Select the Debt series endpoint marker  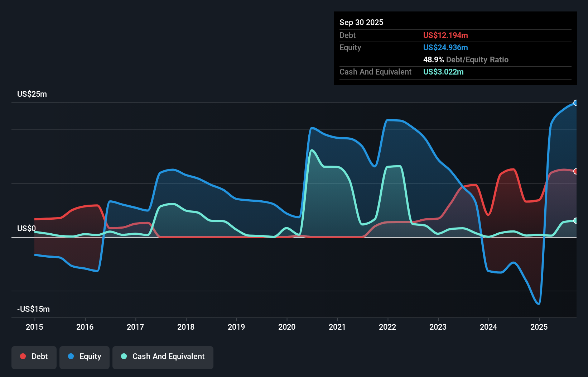pos(576,172)
